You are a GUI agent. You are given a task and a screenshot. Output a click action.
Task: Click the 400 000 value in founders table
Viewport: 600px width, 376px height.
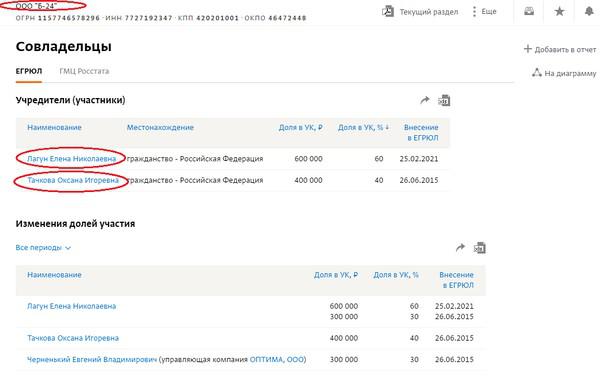pos(308,180)
